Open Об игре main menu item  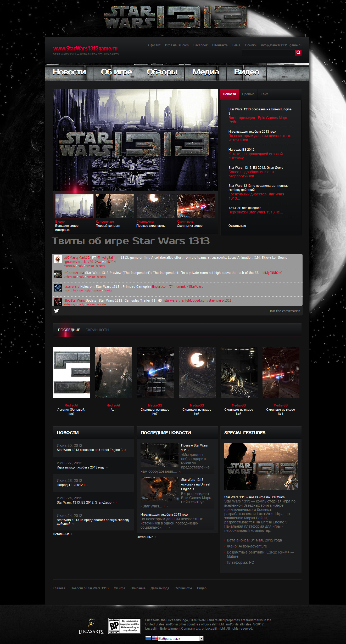pyautogui.click(x=116, y=72)
